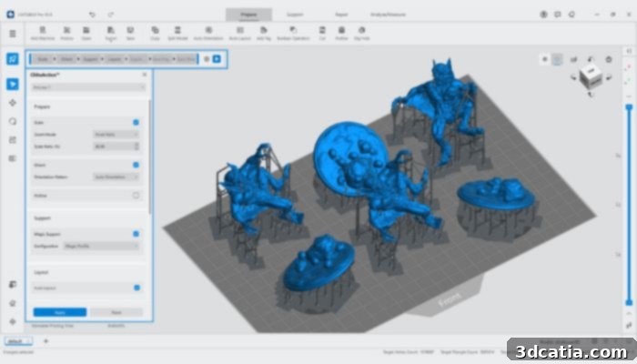Click the Add Machine toolbar icon
The width and height of the screenshot is (637, 364).
point(42,33)
